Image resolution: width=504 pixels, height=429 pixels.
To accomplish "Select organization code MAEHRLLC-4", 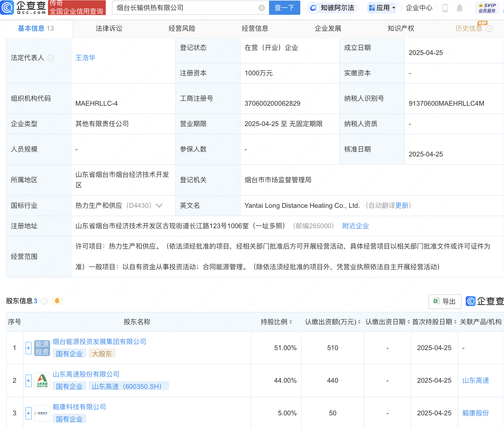I will pos(96,103).
